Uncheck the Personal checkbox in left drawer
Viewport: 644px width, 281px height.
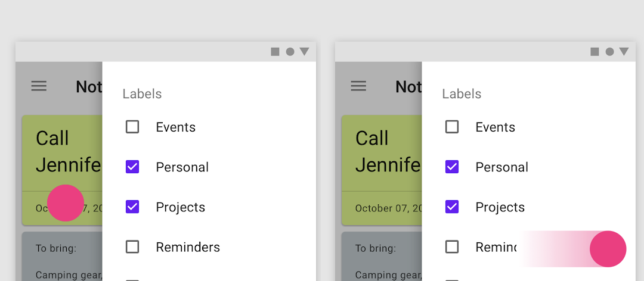132,167
